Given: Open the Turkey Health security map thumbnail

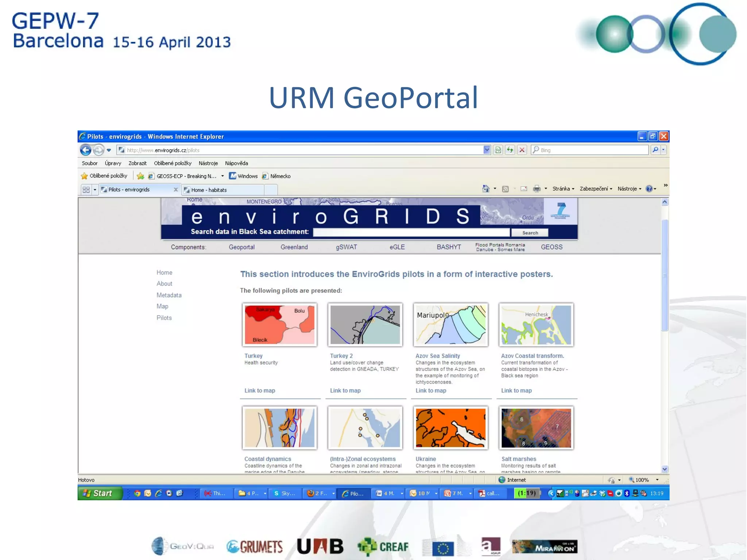Looking at the screenshot, I should [x=279, y=324].
